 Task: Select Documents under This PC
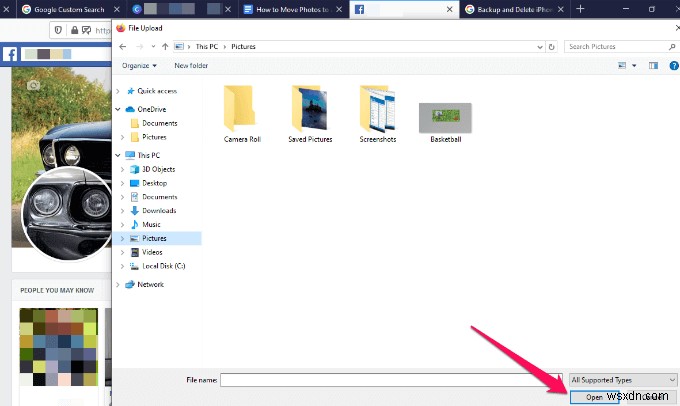160,197
